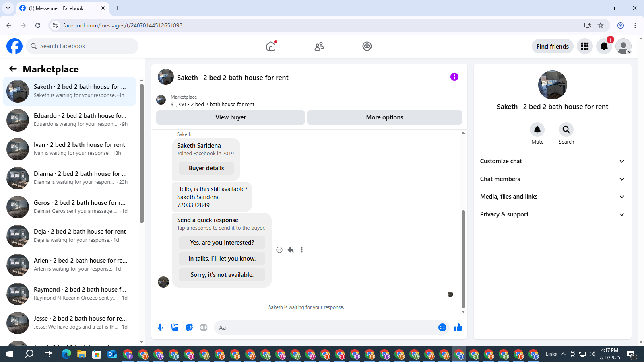Open the Groups icon in top navigation

(367, 46)
